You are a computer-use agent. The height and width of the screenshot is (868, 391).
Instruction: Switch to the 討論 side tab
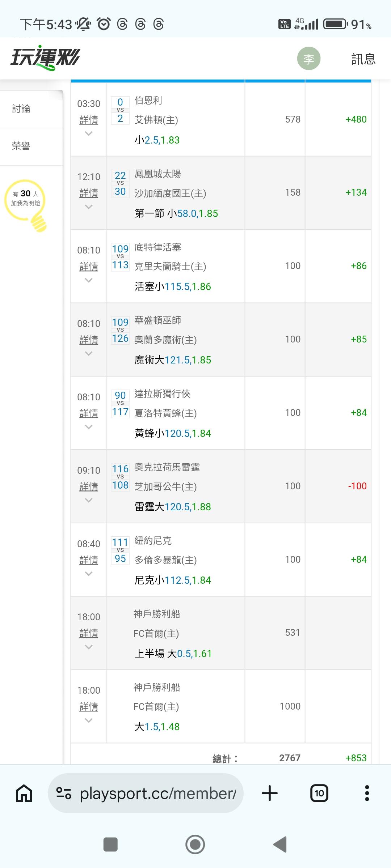[21, 109]
